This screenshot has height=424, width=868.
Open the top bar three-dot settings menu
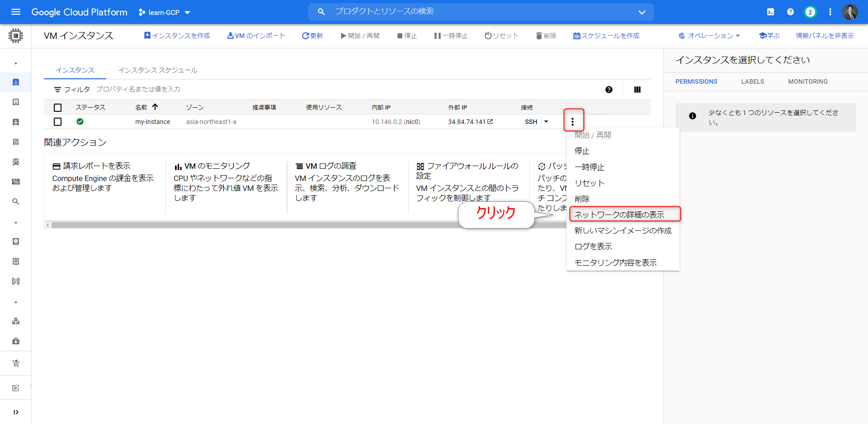tap(830, 12)
